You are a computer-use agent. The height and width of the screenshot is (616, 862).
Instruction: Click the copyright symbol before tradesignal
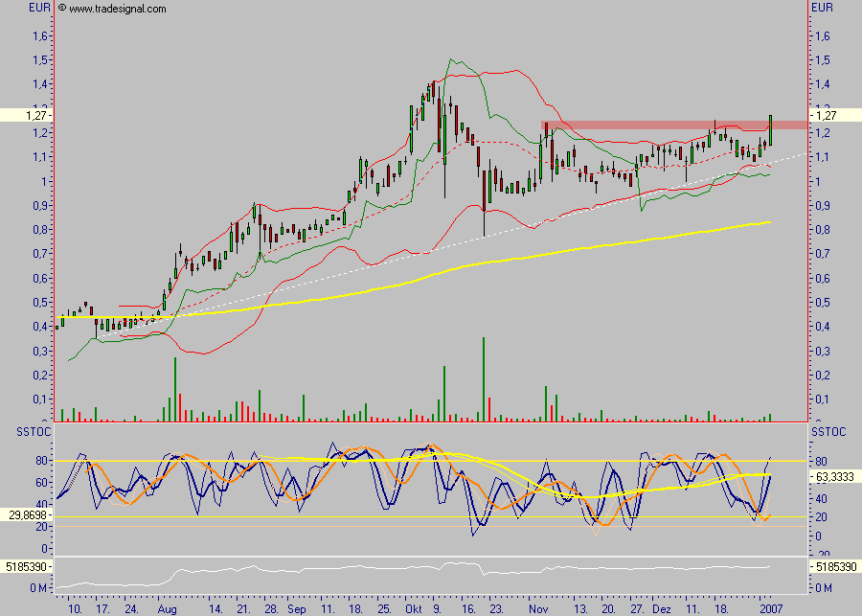tap(62, 9)
